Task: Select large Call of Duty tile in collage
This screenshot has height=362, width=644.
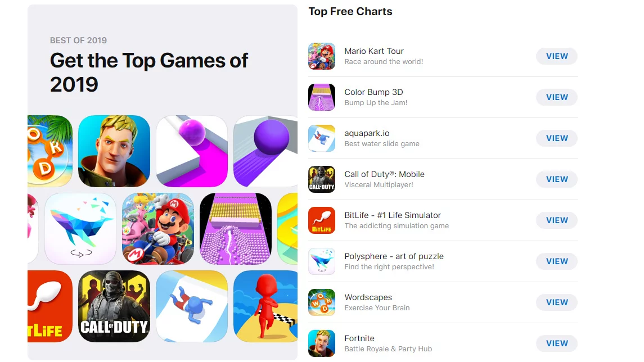Action: click(x=114, y=306)
